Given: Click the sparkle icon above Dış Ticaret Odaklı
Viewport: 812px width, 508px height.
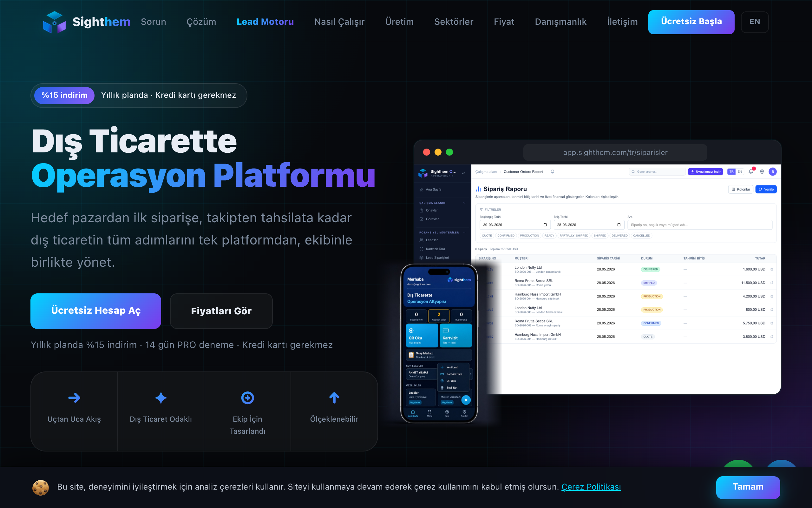Looking at the screenshot, I should click(161, 398).
